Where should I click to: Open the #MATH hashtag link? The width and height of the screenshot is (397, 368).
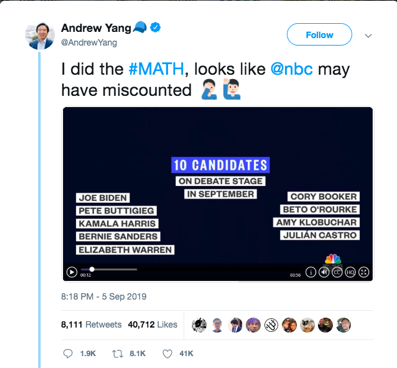click(156, 69)
